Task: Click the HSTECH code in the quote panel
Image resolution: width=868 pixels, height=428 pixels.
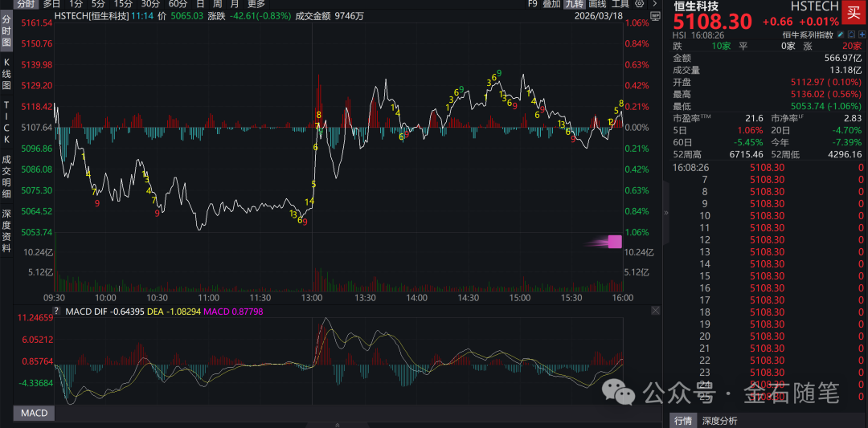Action: tap(815, 6)
